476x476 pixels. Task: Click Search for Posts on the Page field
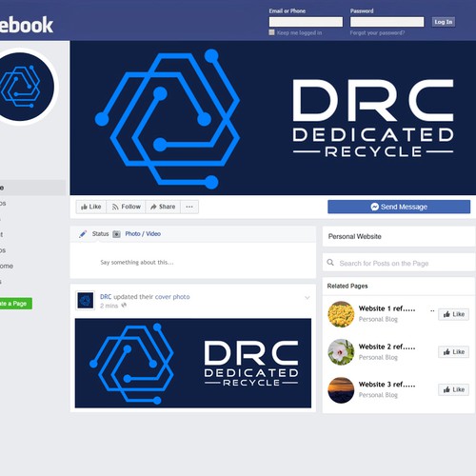click(399, 263)
